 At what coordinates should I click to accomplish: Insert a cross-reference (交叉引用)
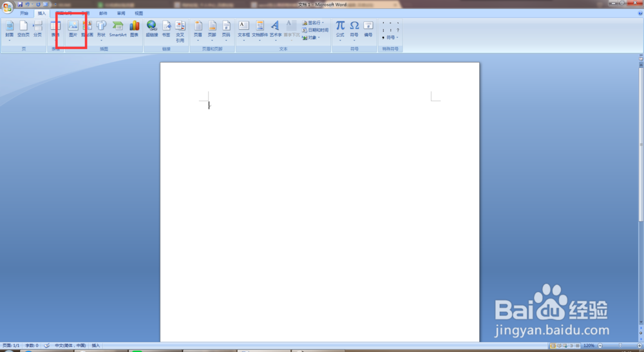(180, 31)
